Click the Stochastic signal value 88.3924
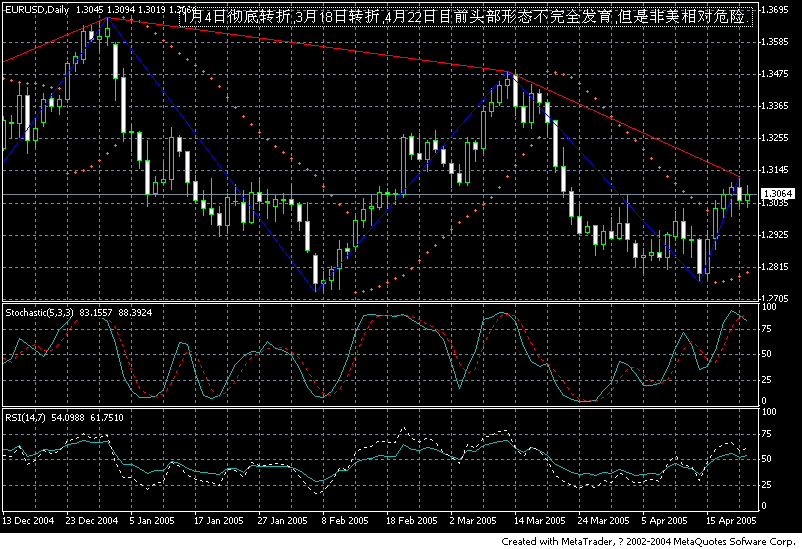 pos(135,313)
